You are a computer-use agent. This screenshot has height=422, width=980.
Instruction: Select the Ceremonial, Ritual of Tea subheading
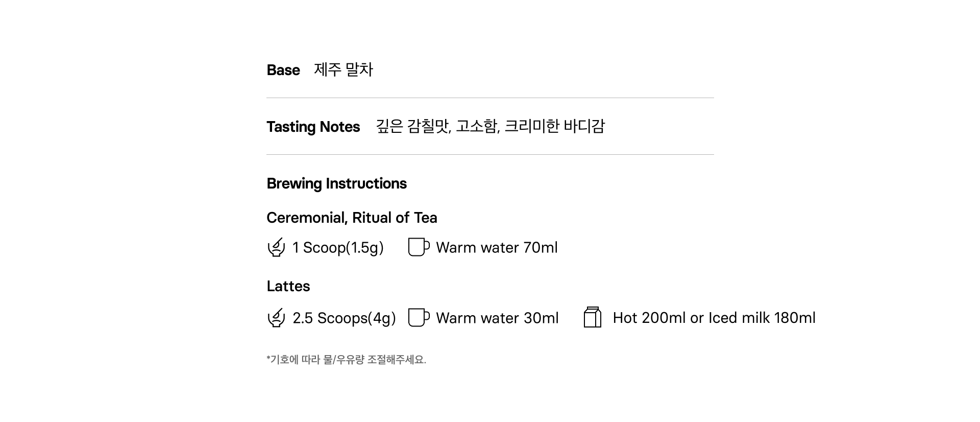352,218
